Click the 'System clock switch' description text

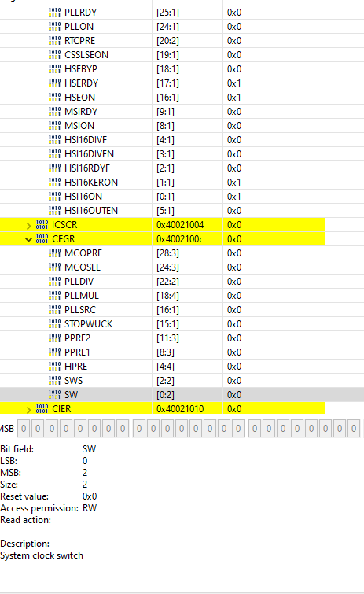(42, 555)
